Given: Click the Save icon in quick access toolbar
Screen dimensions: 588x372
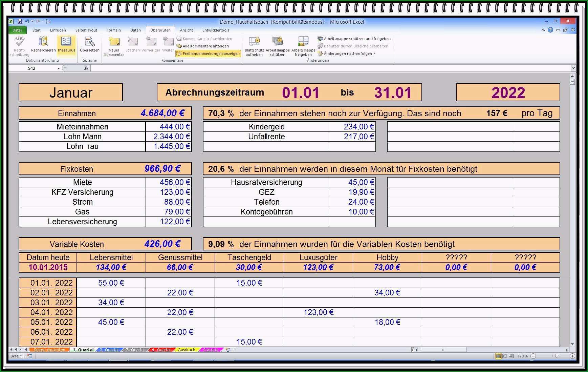Looking at the screenshot, I should [x=20, y=21].
